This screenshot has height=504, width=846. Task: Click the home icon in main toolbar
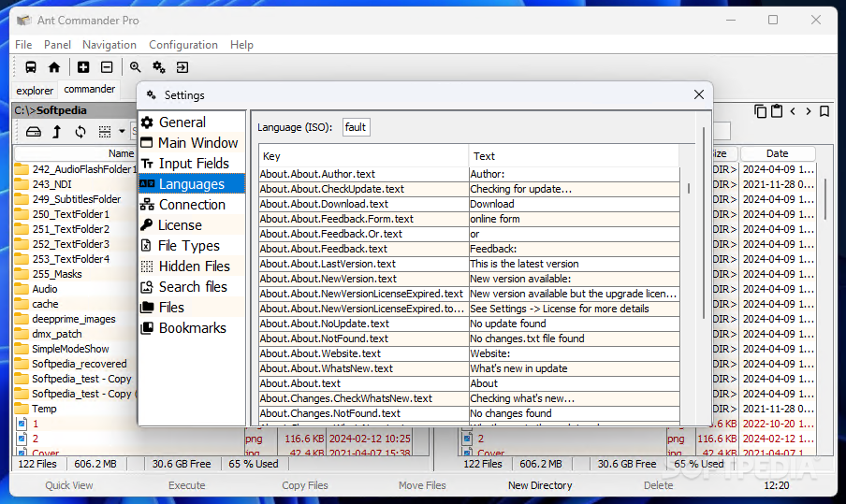(54, 67)
